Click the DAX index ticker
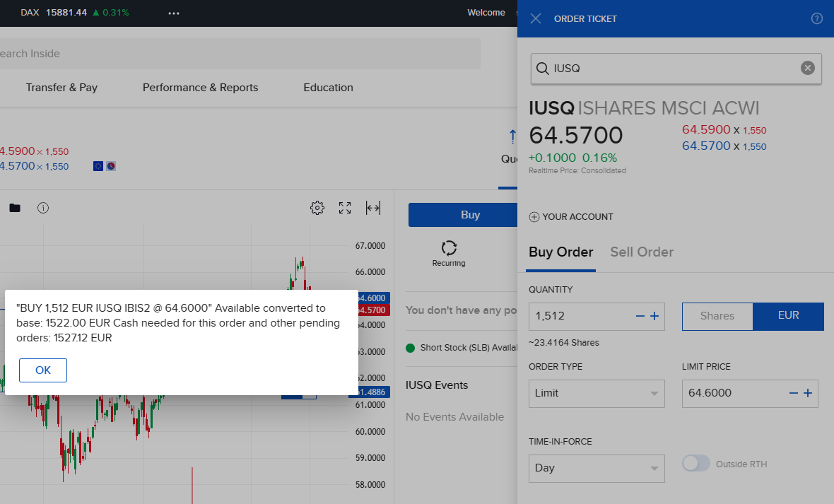 [74, 12]
